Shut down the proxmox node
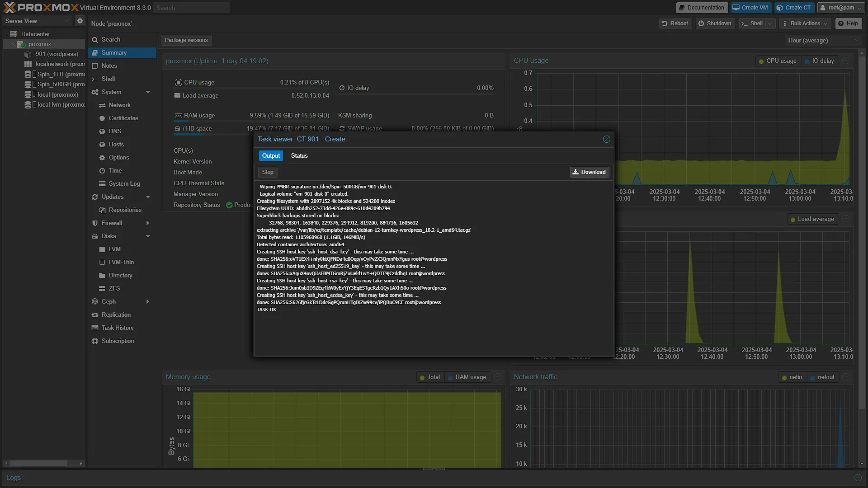The width and height of the screenshot is (868, 488). [x=715, y=23]
